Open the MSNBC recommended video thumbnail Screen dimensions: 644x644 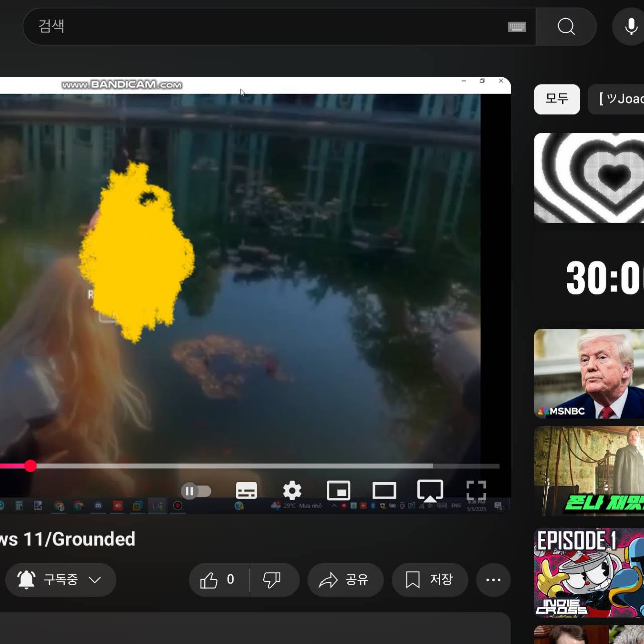(x=589, y=374)
